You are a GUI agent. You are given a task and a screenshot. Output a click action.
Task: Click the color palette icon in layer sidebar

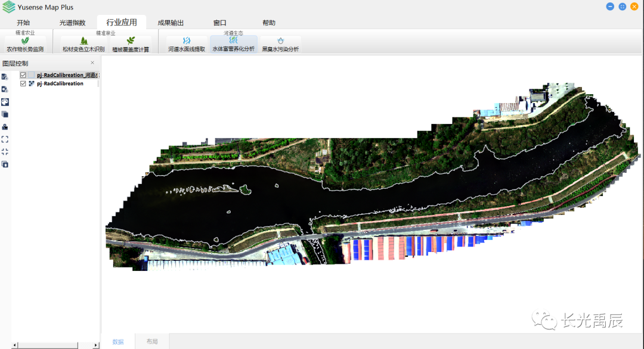(x=5, y=102)
